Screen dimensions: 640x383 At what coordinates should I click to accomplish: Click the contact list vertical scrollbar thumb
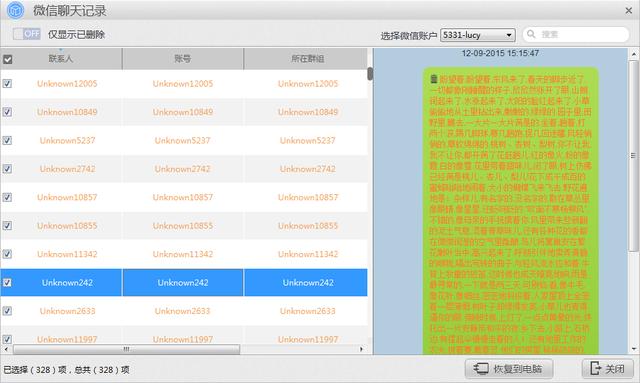pos(370,74)
